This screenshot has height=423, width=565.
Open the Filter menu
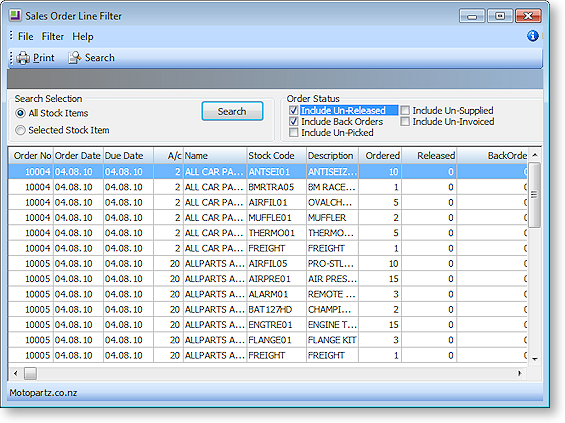(x=53, y=36)
